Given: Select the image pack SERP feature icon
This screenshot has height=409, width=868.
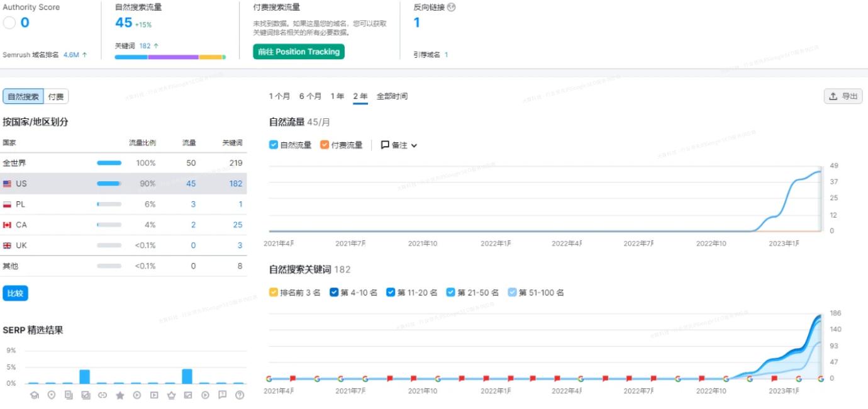Looking at the screenshot, I should [x=85, y=395].
